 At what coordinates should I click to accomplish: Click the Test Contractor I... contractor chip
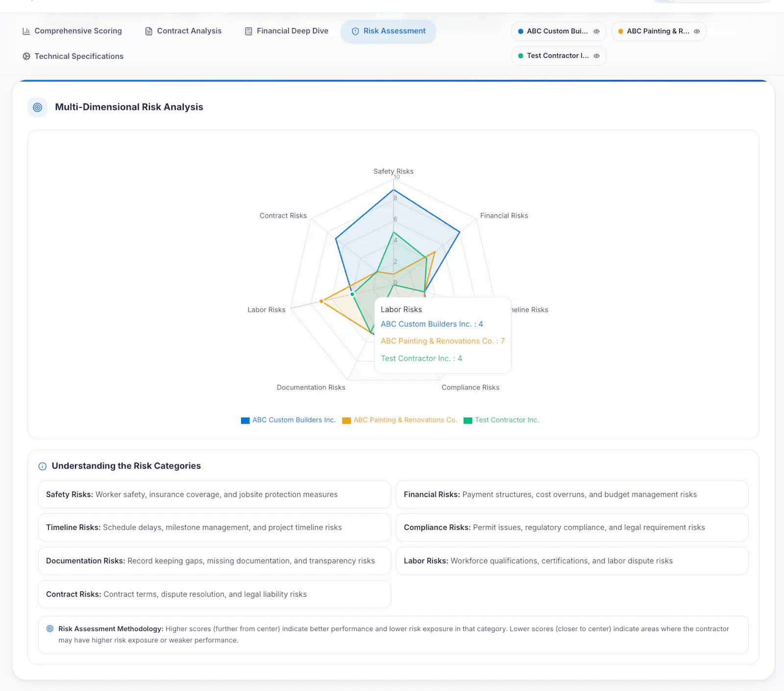(559, 56)
